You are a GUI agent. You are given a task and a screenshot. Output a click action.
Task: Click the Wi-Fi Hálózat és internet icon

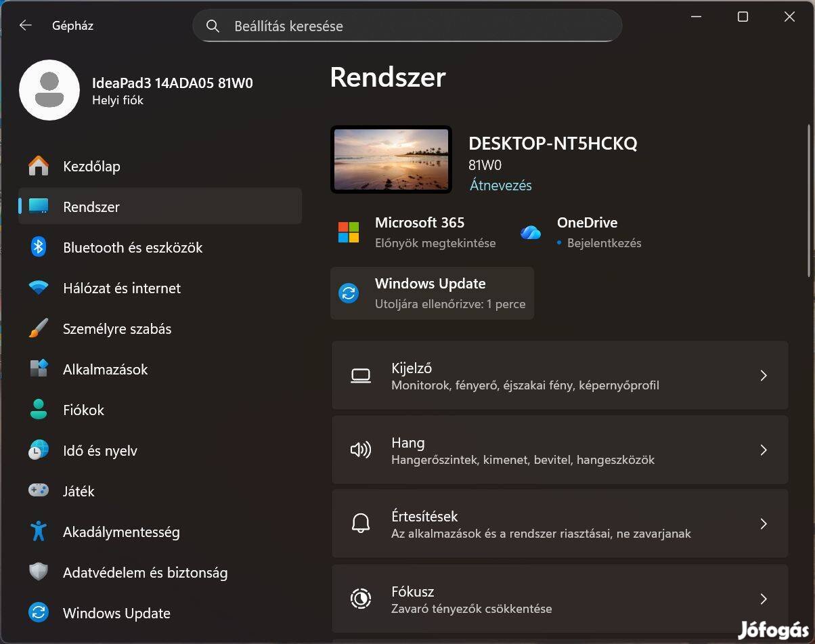point(39,288)
